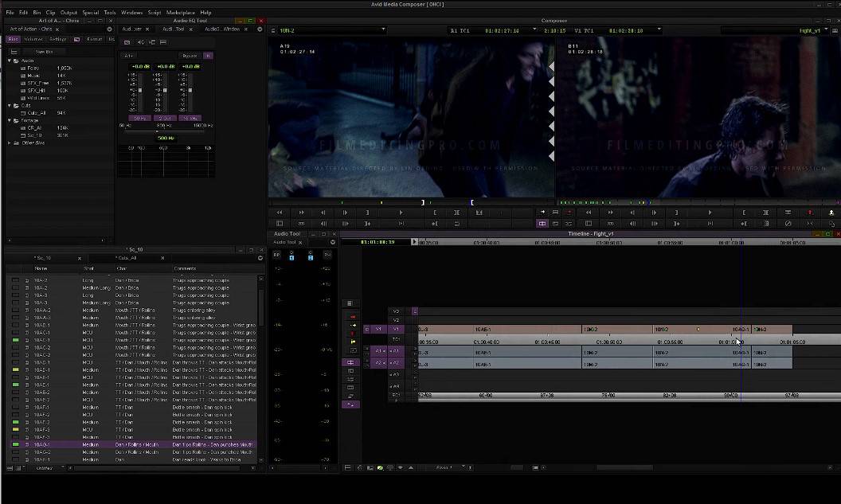Image resolution: width=841 pixels, height=504 pixels.
Task: Adjust the high band gain slider in the EQ
Action: coord(190,90)
